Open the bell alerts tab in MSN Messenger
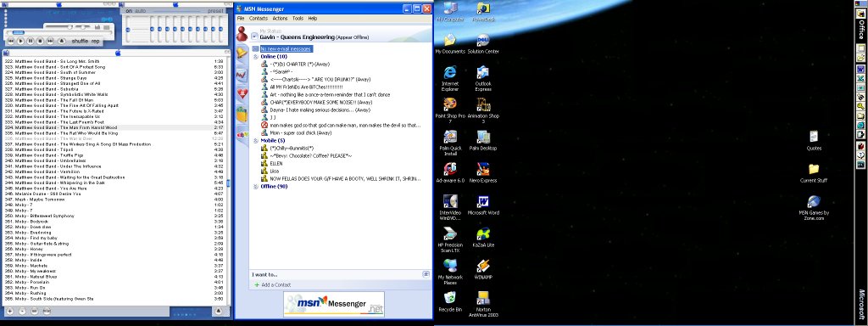This screenshot has width=868, height=326. [242, 53]
